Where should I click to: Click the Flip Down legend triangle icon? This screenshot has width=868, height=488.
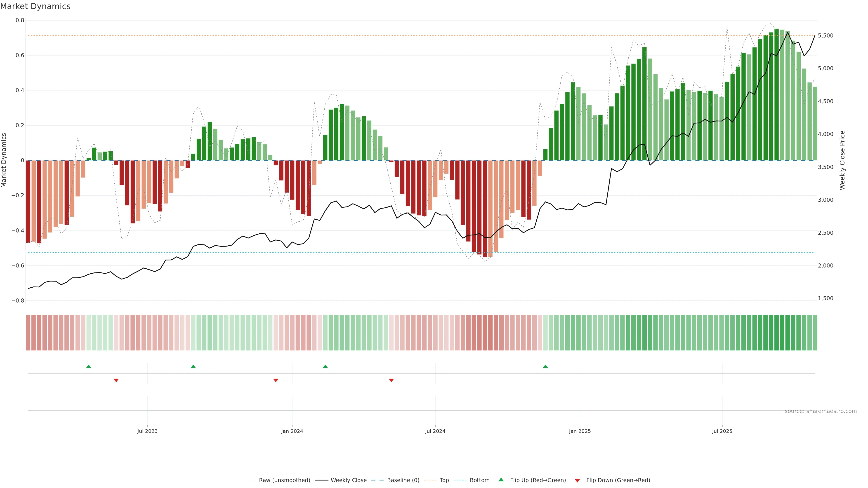tap(577, 481)
